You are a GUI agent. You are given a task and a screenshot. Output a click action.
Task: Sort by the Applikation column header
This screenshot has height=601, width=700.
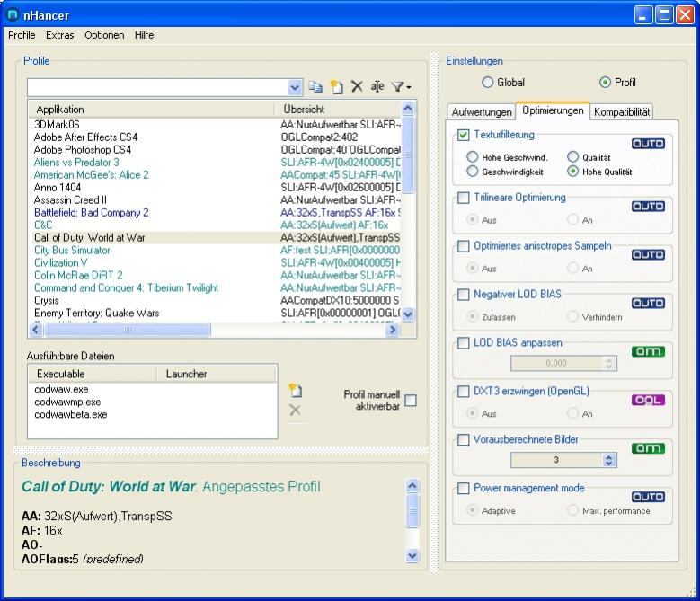click(x=152, y=110)
